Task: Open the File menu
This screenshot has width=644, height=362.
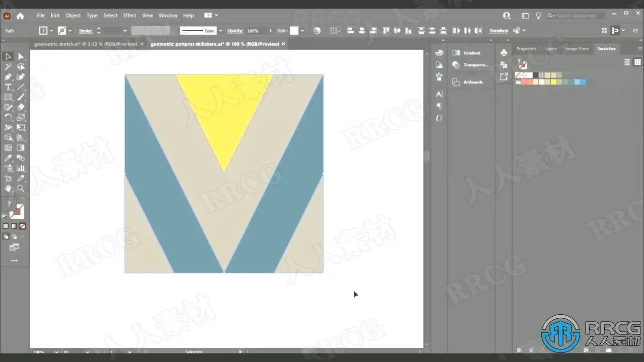Action: [x=41, y=16]
